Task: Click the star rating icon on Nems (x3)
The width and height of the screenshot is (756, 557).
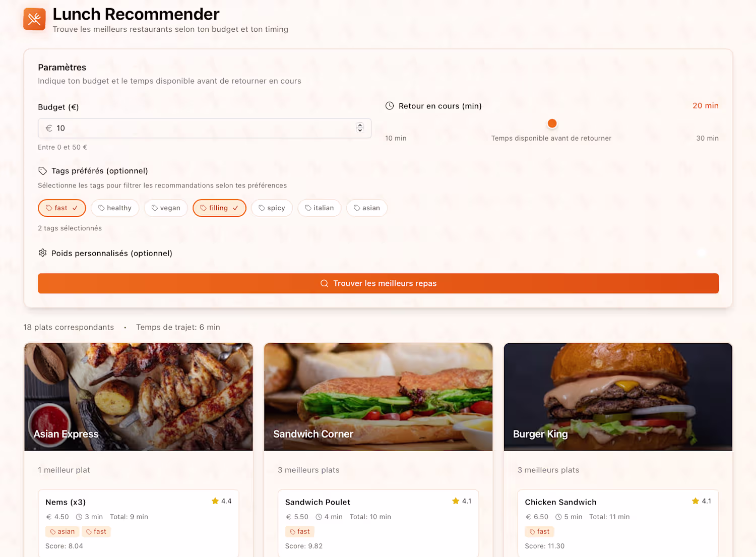Action: [215, 501]
